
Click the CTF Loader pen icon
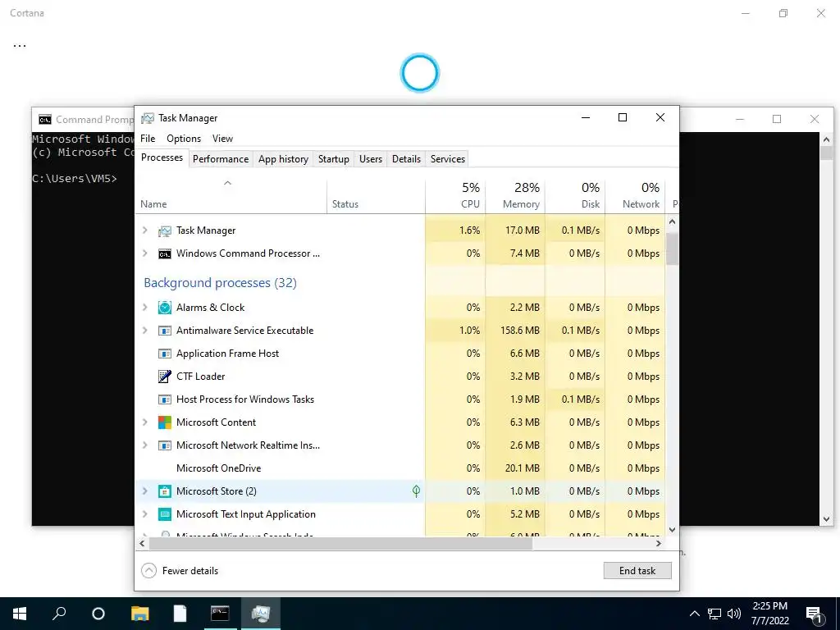coord(164,377)
